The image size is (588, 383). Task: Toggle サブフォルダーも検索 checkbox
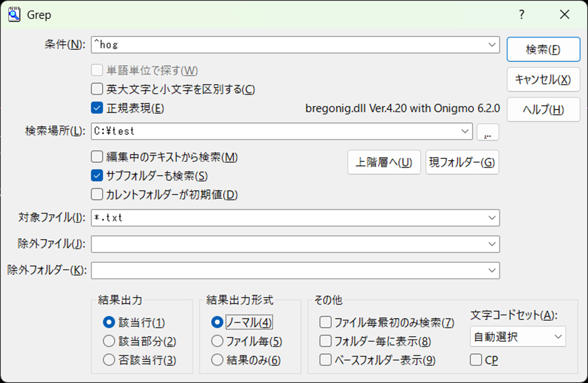(x=97, y=175)
